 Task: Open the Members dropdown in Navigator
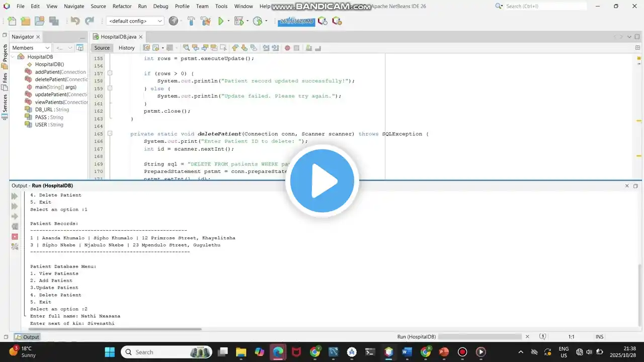tap(31, 48)
